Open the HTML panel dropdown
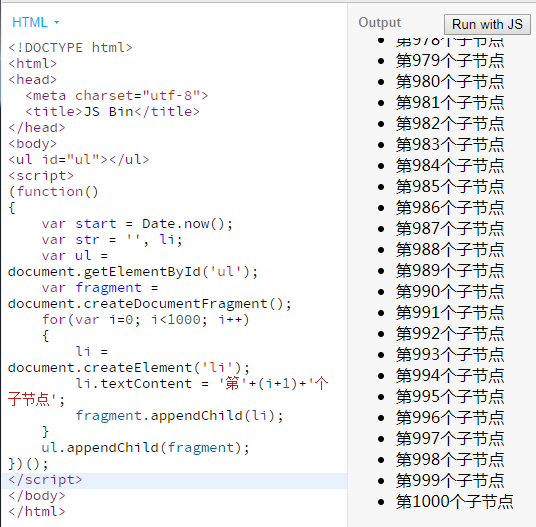The width and height of the screenshot is (536, 527). coord(36,23)
